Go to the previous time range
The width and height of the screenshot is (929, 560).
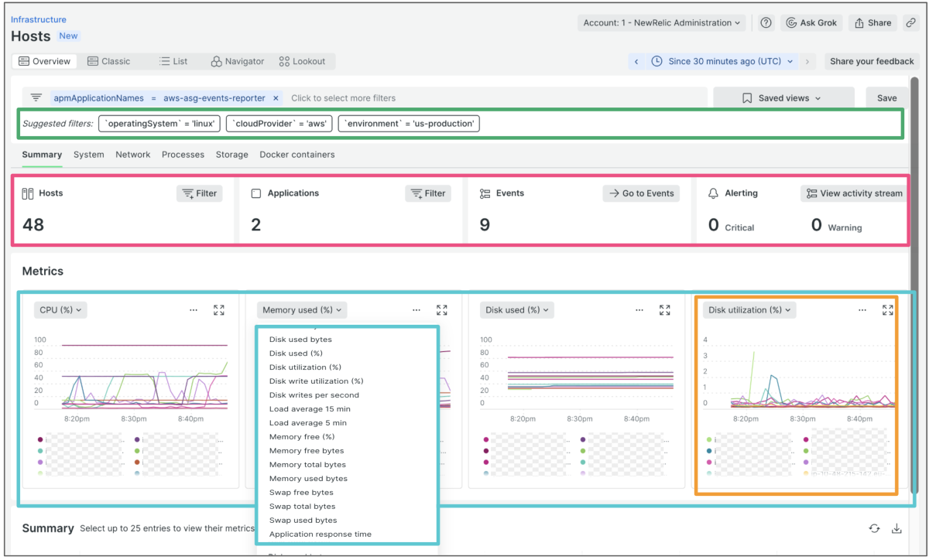pos(636,62)
